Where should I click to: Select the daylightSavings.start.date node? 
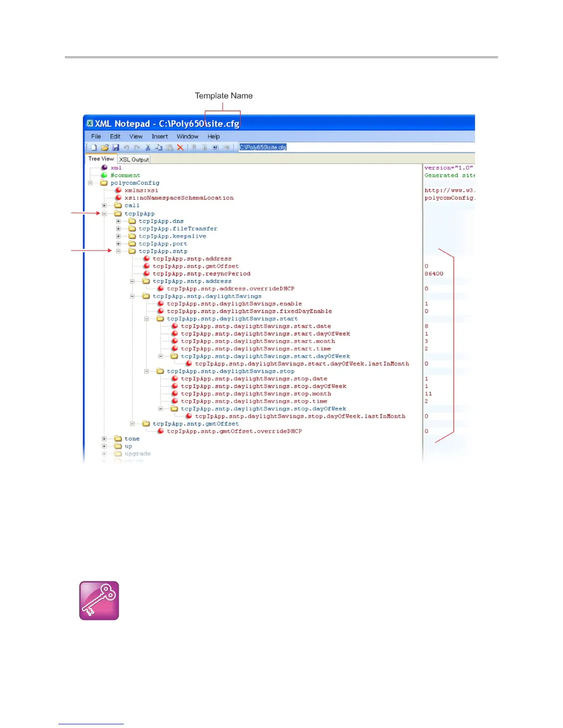[x=256, y=326]
